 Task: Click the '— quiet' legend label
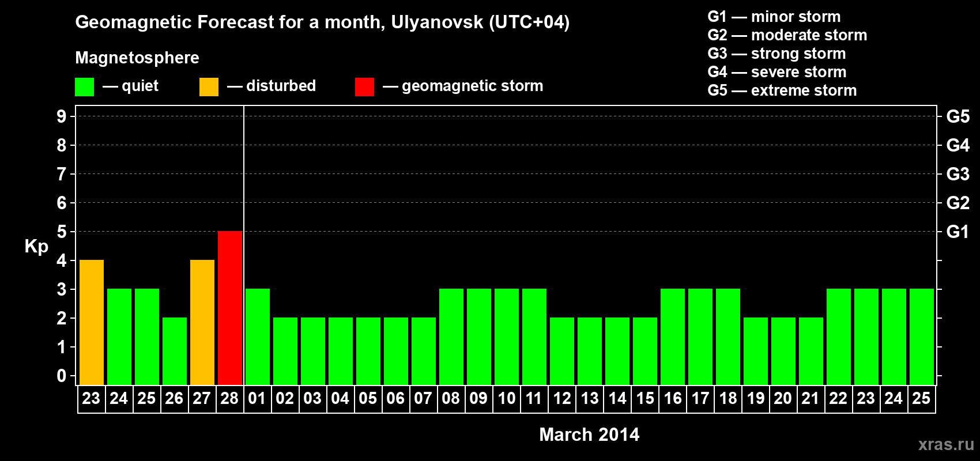click(130, 86)
